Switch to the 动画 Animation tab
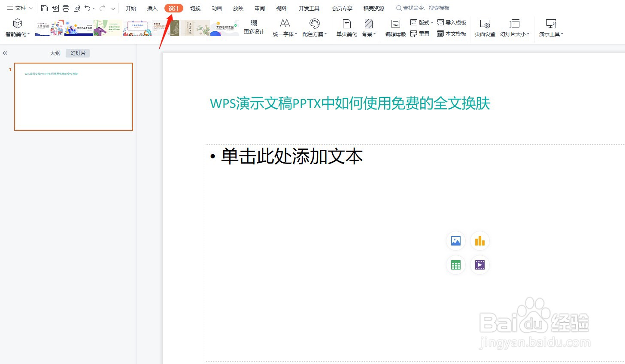The height and width of the screenshot is (364, 625). pyautogui.click(x=217, y=8)
